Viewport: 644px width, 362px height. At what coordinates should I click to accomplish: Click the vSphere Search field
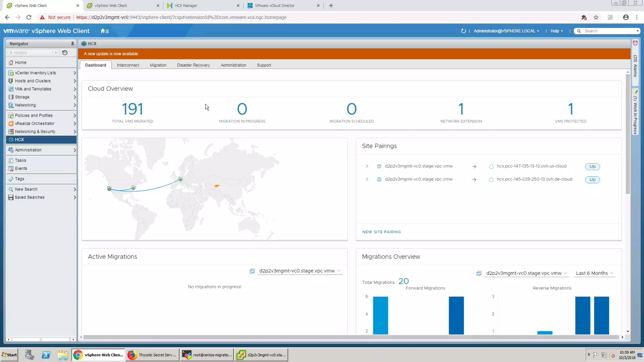607,31
